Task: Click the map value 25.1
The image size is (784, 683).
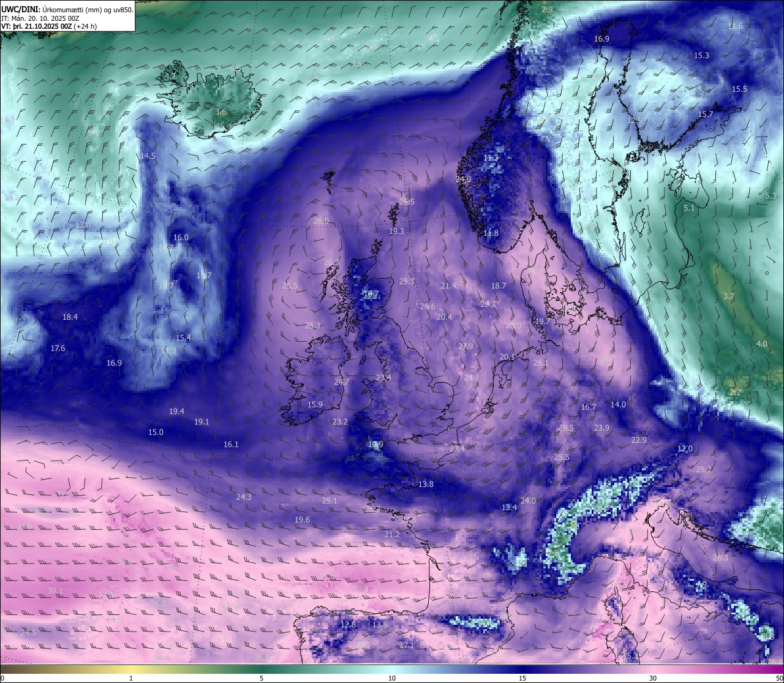Action: coord(330,501)
